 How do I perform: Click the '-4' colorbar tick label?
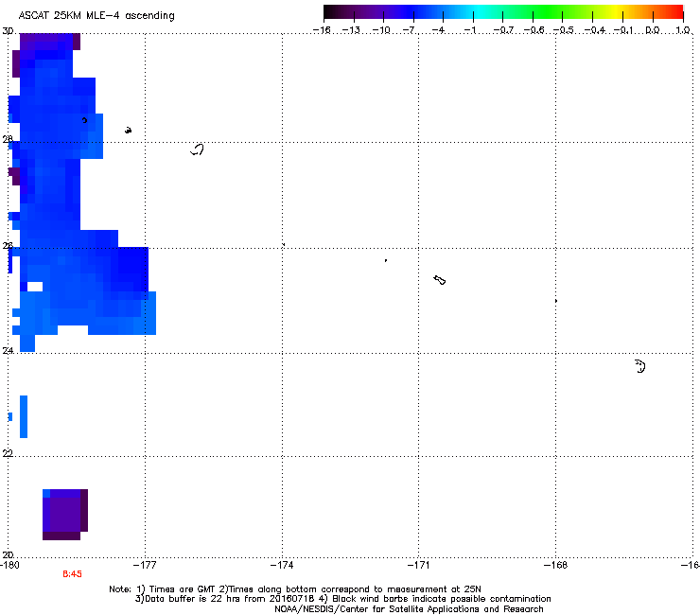click(x=438, y=30)
